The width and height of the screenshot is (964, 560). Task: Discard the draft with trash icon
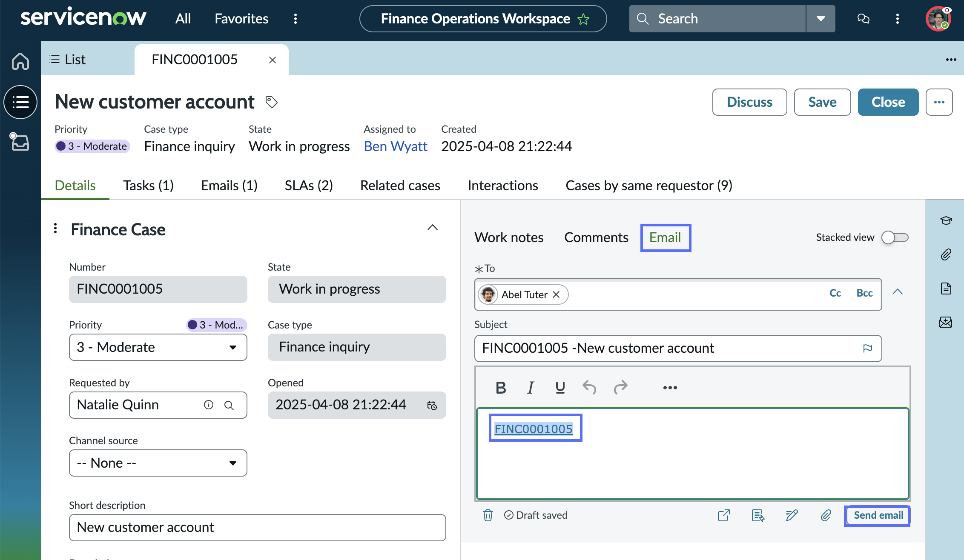coord(488,515)
